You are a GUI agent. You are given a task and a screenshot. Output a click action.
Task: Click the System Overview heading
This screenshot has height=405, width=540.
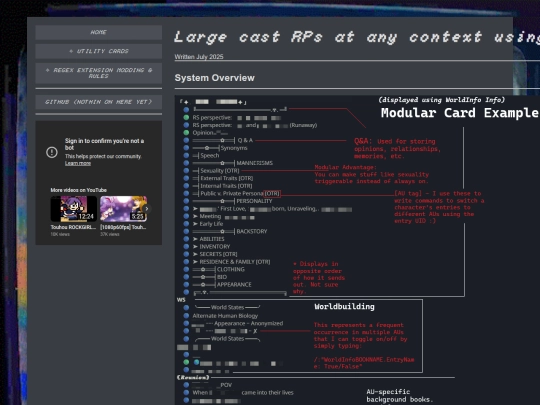coord(215,78)
